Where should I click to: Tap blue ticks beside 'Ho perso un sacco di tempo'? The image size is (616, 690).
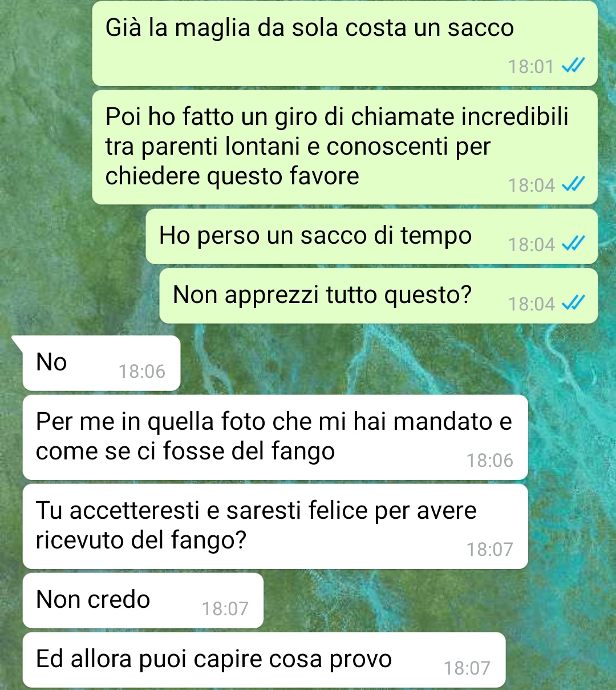[x=573, y=244]
